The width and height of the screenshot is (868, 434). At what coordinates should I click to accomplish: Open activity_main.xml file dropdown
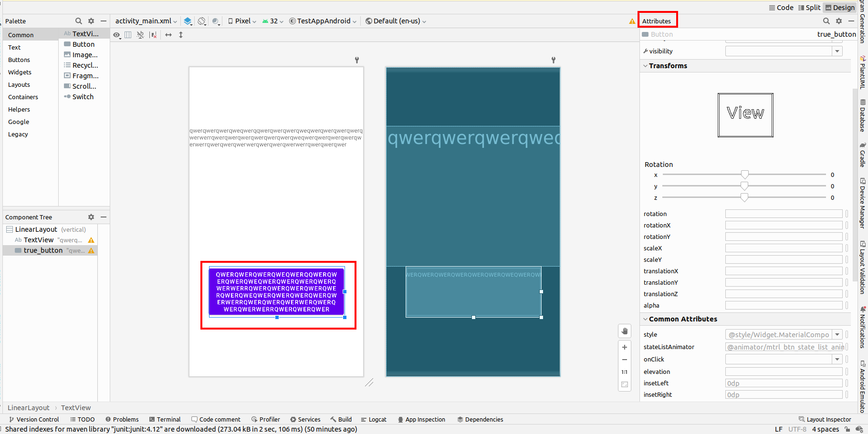coord(146,21)
